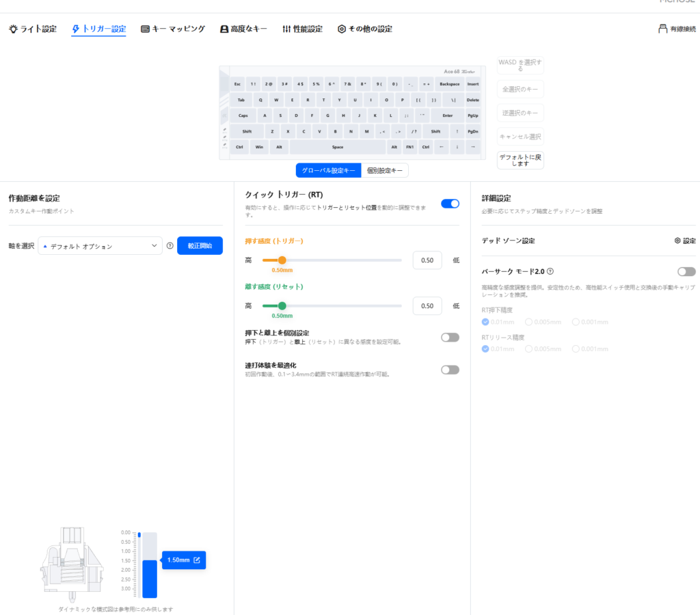Image resolution: width=700 pixels, height=615 pixels.
Task: Click the デフォルトに戻します button
Action: click(520, 161)
